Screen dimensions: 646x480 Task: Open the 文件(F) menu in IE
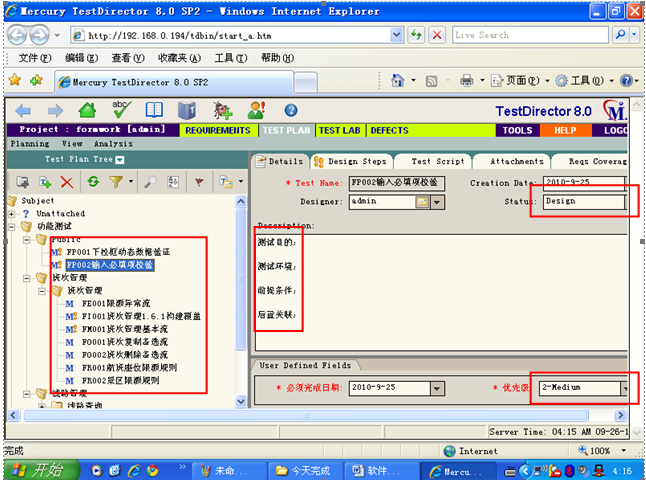(35, 58)
